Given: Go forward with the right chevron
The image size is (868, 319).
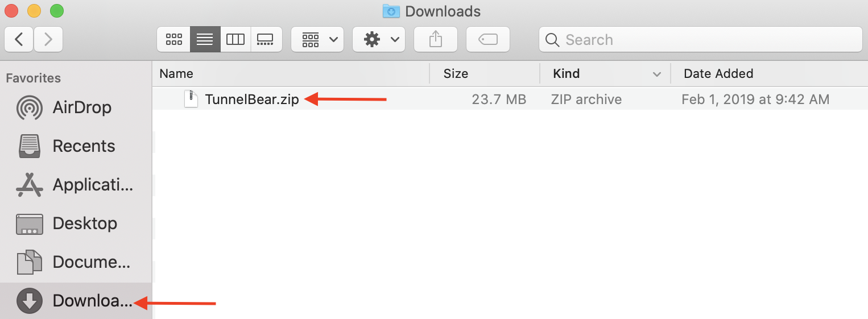Looking at the screenshot, I should 48,39.
